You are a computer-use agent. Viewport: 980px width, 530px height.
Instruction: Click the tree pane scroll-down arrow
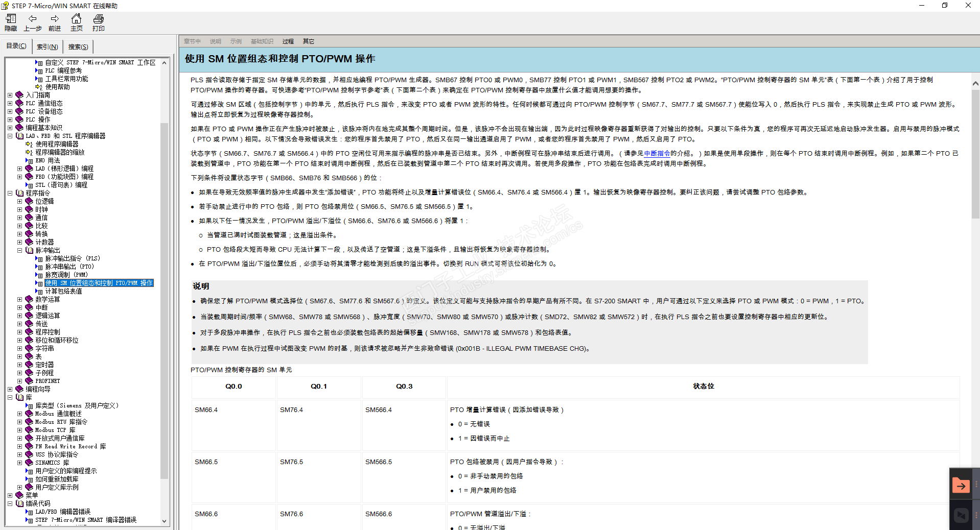164,521
